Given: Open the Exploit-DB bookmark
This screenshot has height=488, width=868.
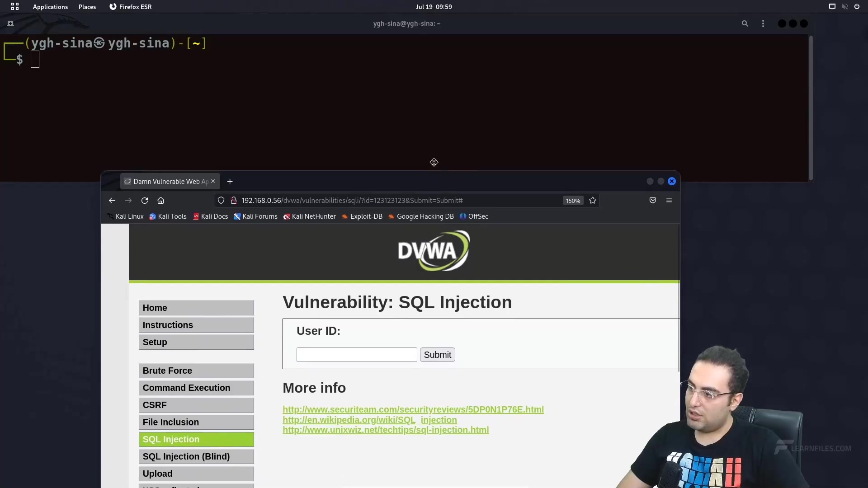Looking at the screenshot, I should [366, 216].
